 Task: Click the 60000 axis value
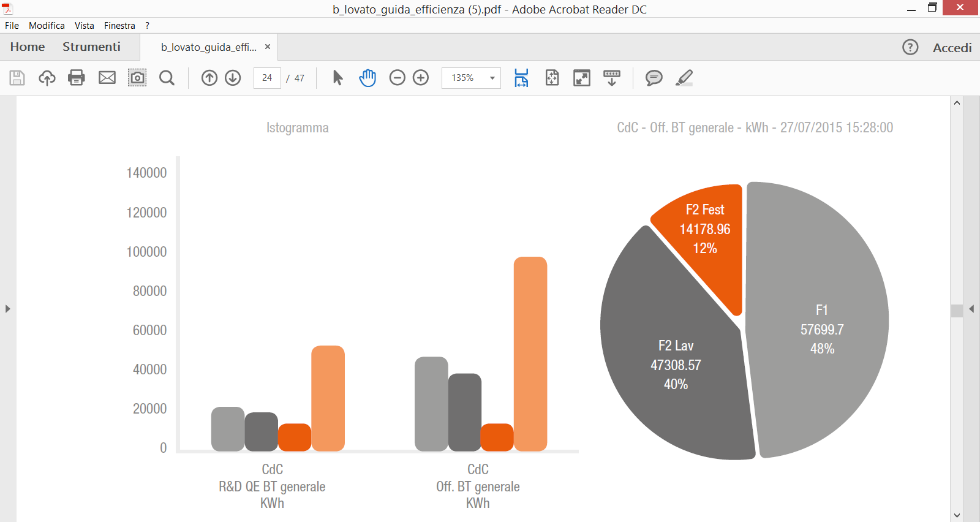(x=149, y=330)
